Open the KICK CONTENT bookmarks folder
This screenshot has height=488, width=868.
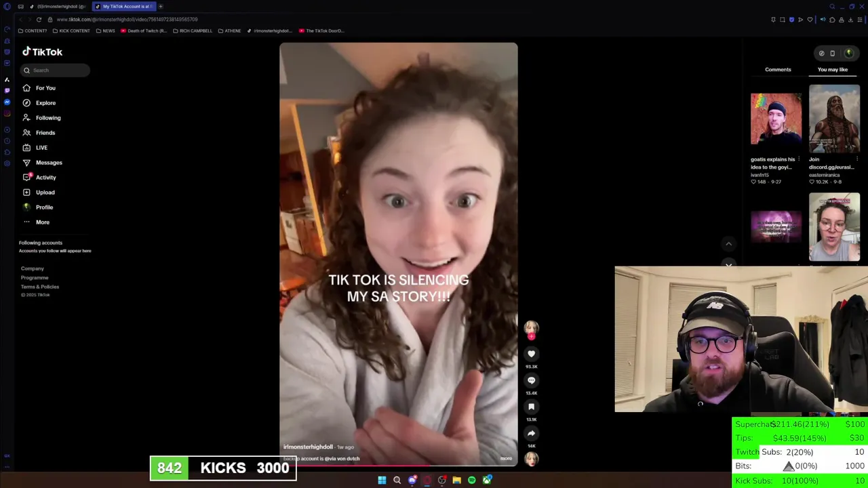(x=71, y=30)
